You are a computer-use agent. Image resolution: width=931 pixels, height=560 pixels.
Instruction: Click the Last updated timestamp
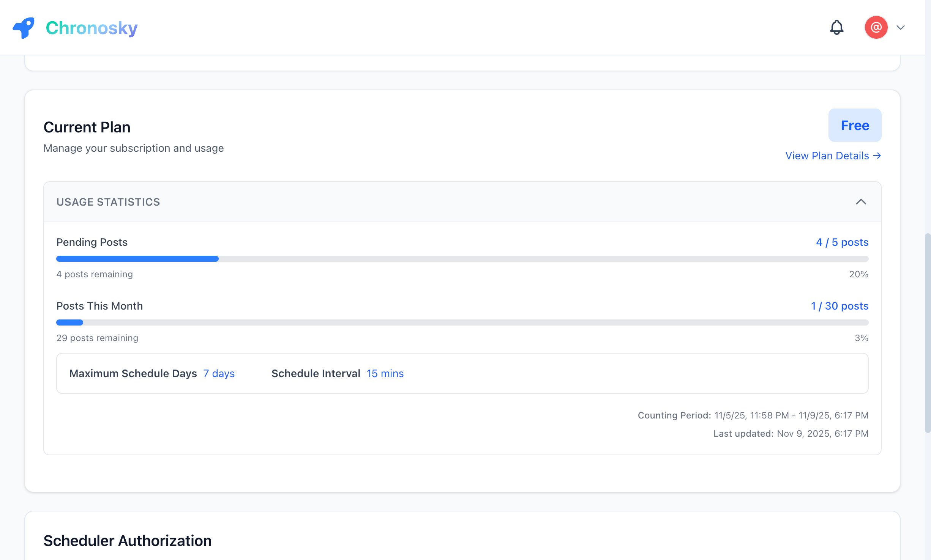click(x=791, y=433)
